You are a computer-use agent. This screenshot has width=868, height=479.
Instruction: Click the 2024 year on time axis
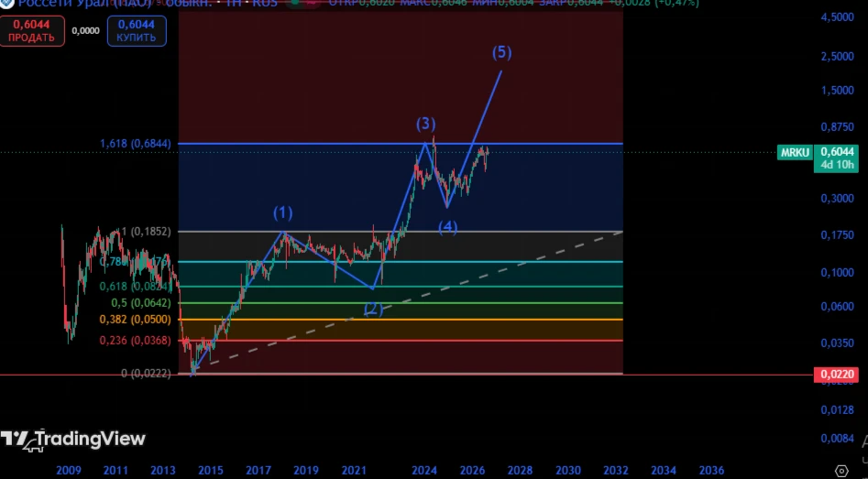pyautogui.click(x=424, y=471)
